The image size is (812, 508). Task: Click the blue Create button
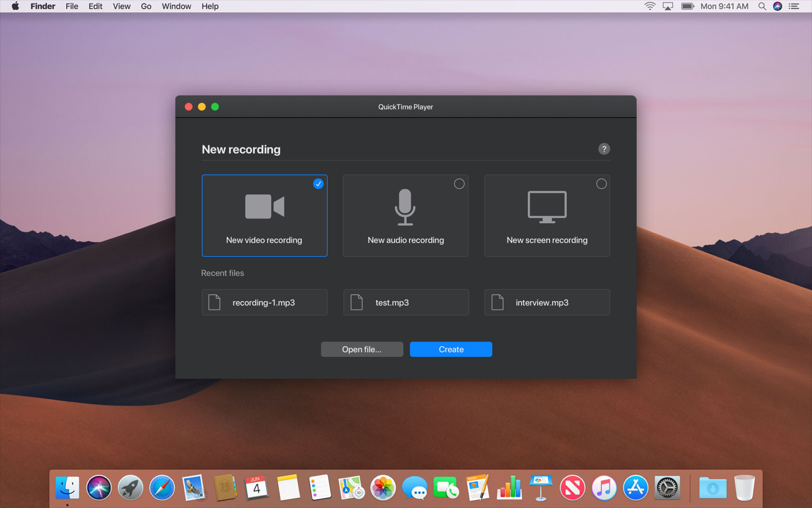point(451,349)
